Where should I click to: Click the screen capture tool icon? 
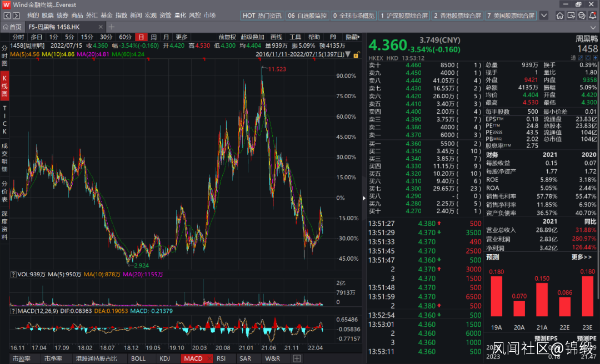click(x=571, y=16)
